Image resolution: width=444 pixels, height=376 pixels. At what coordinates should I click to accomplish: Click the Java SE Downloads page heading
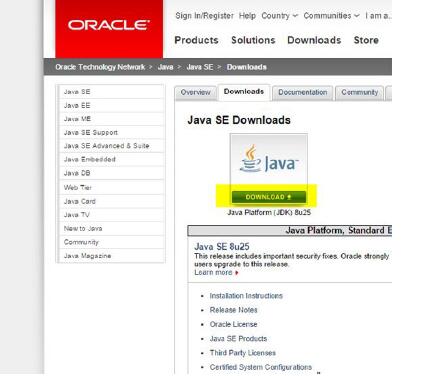pos(239,120)
